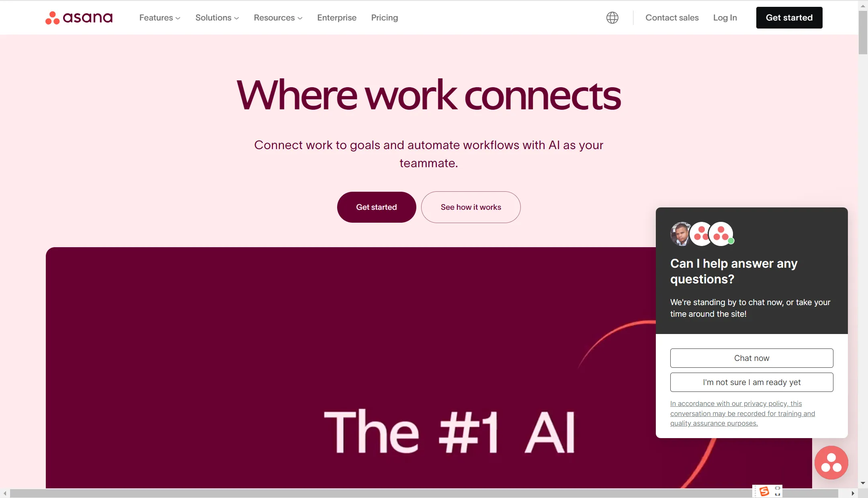The width and height of the screenshot is (868, 498).
Task: Open the globe/language selector icon
Action: [x=612, y=17]
